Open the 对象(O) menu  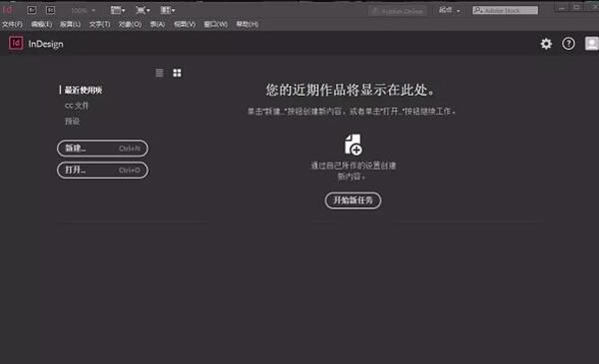[130, 24]
